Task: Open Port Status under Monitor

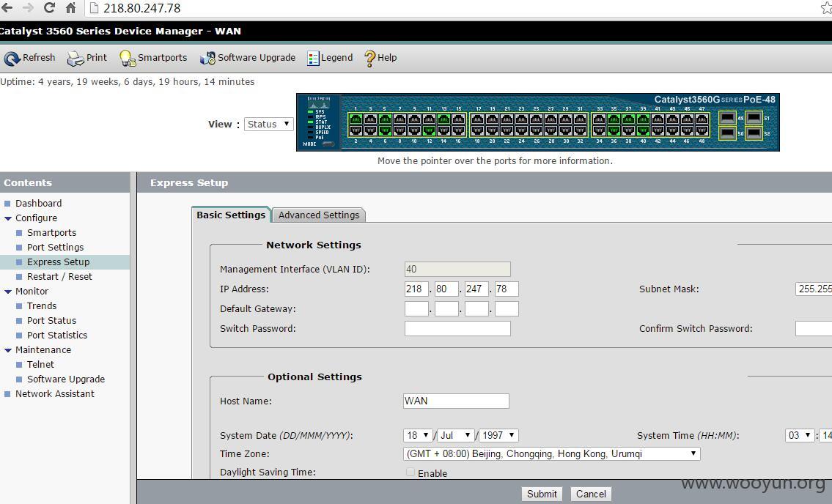Action: (x=51, y=320)
